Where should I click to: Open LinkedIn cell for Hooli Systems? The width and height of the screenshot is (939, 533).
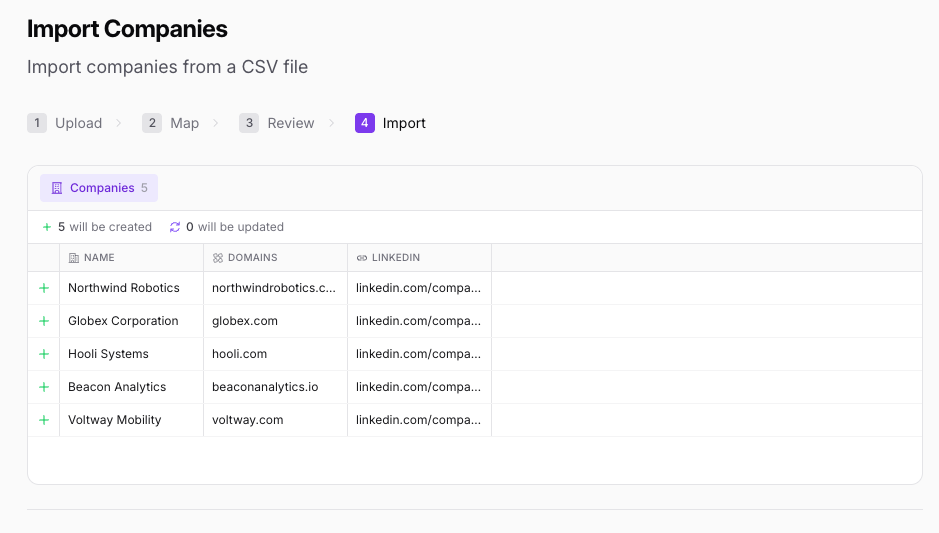point(420,354)
